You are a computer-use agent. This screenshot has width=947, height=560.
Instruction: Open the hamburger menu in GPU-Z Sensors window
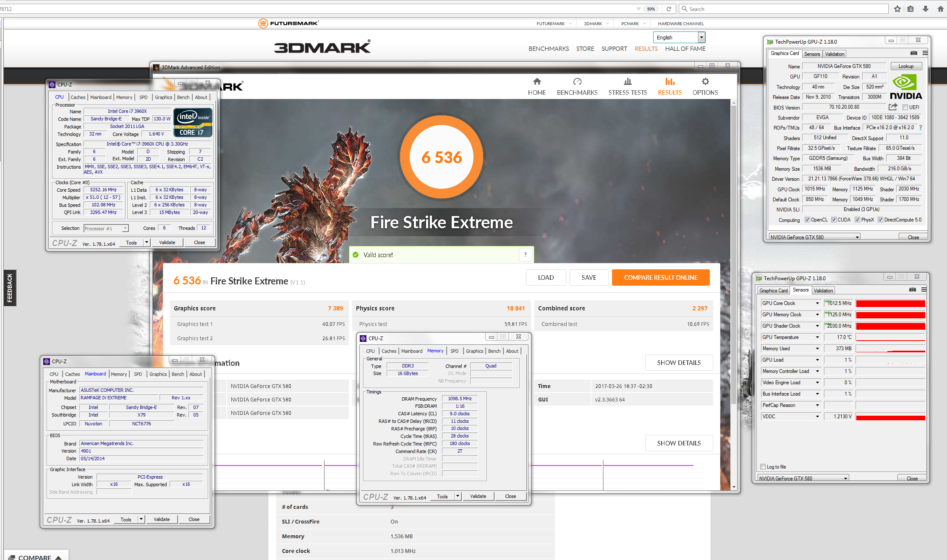point(924,290)
